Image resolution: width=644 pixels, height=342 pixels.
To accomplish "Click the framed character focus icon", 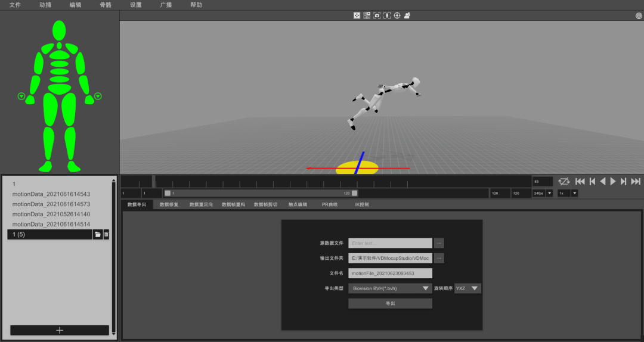I will point(387,15).
